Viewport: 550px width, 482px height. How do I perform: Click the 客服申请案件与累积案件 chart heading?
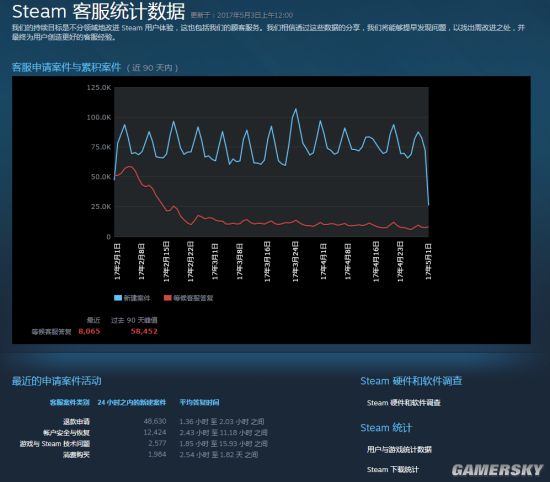(x=66, y=67)
